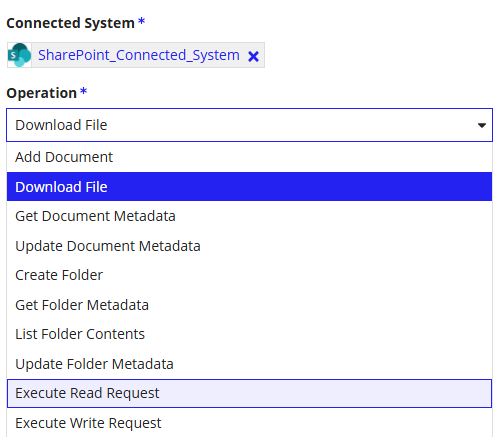This screenshot has height=437, width=501.
Task: Pick Update Document Metadata from list
Action: tap(249, 246)
